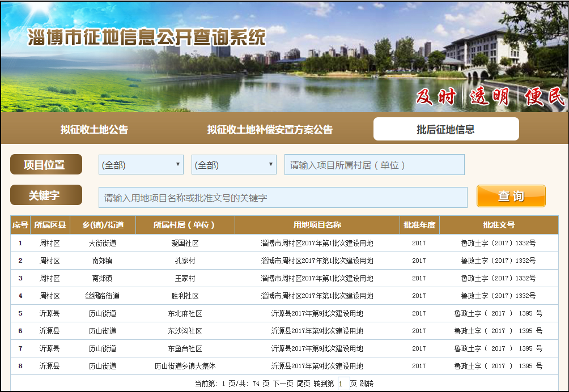This screenshot has height=392, width=569.
Task: Switch to the 拟征收土地公告 tab
Action: (x=94, y=130)
